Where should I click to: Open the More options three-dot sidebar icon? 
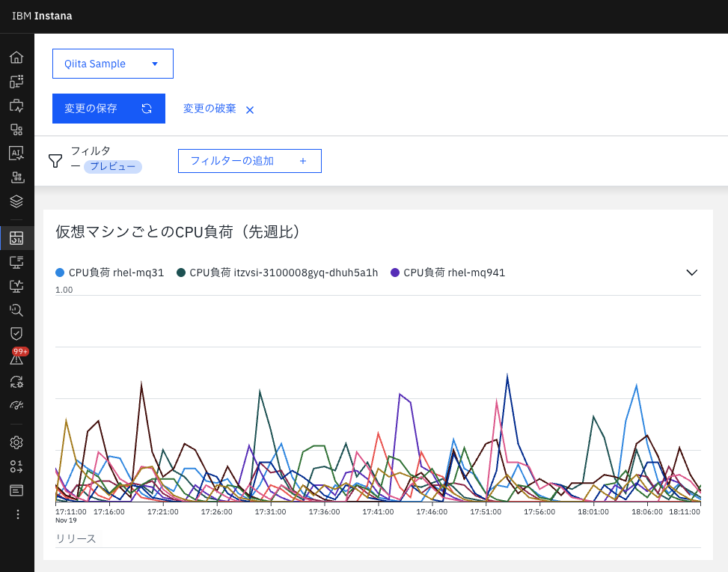[x=18, y=514]
